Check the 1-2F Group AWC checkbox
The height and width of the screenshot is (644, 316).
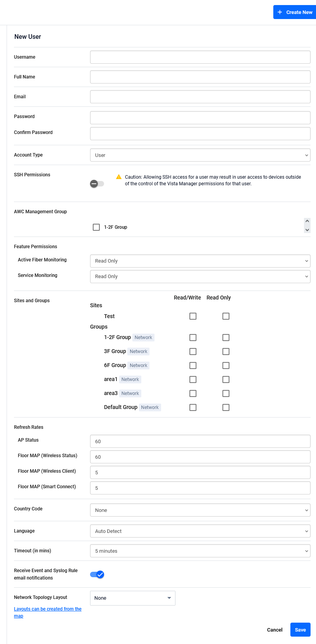(96, 227)
